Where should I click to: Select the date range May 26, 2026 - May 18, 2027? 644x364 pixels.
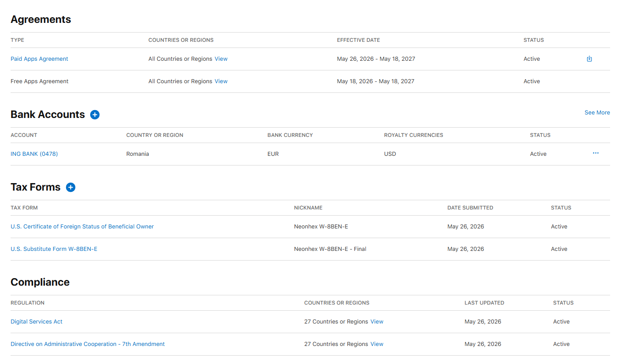[x=376, y=59]
